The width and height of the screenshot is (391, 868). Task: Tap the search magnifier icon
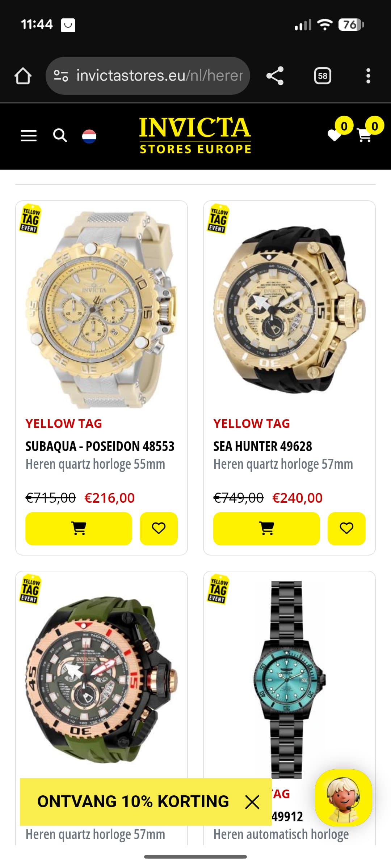click(x=60, y=136)
